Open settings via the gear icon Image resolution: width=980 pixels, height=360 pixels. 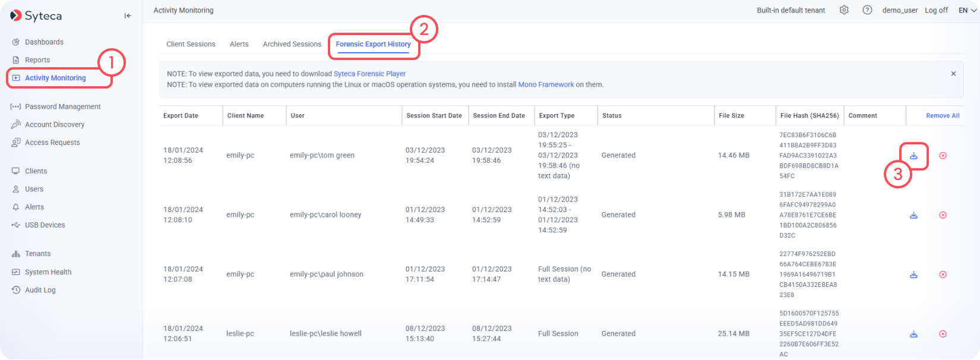point(844,10)
